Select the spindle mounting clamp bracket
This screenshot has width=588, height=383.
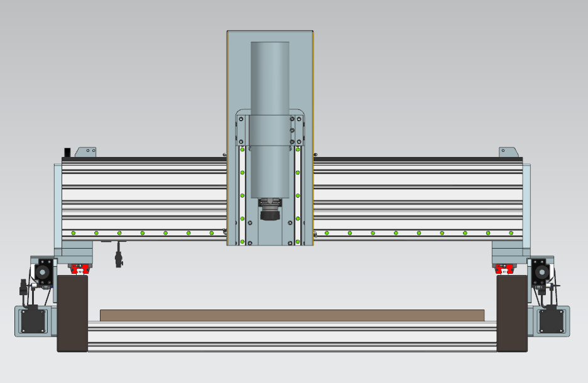270,130
